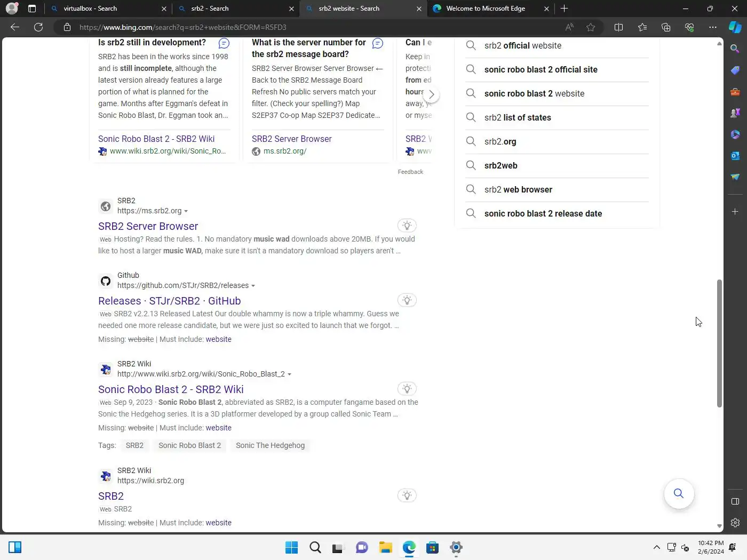This screenshot has height=560, width=747.
Task: Open chat for 'What is the server number' card
Action: [378, 43]
